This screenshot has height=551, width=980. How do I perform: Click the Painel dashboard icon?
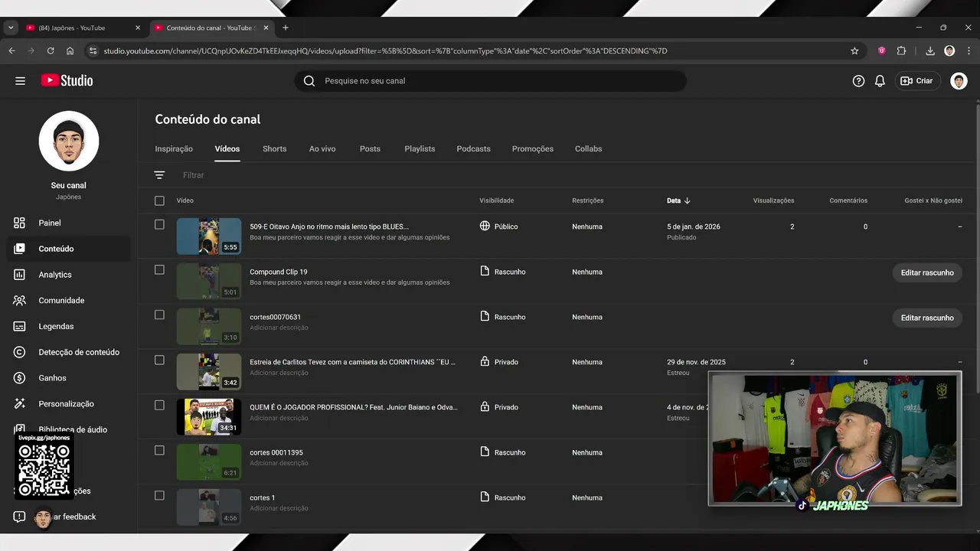pos(20,223)
